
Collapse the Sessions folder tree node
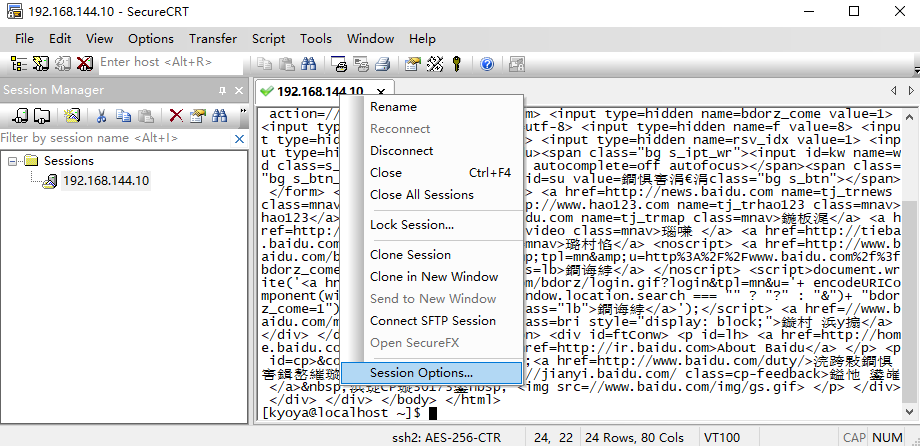12,161
